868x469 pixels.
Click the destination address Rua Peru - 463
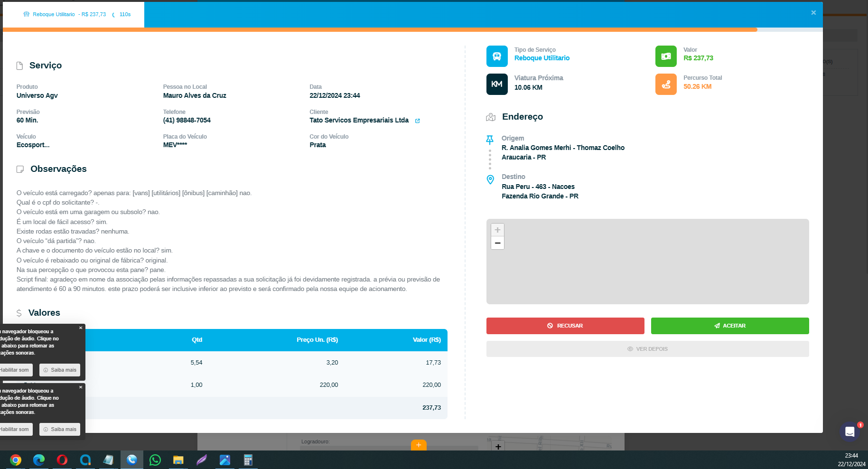click(x=538, y=187)
